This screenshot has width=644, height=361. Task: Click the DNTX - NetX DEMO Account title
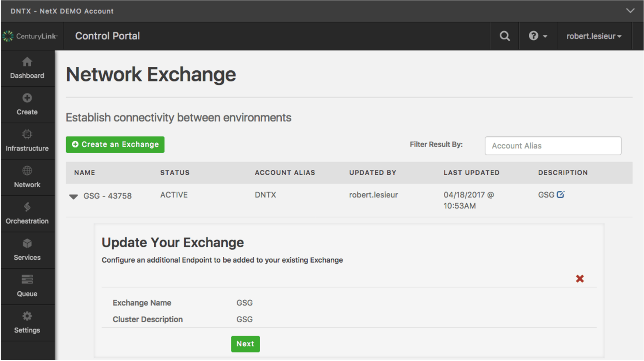click(62, 11)
